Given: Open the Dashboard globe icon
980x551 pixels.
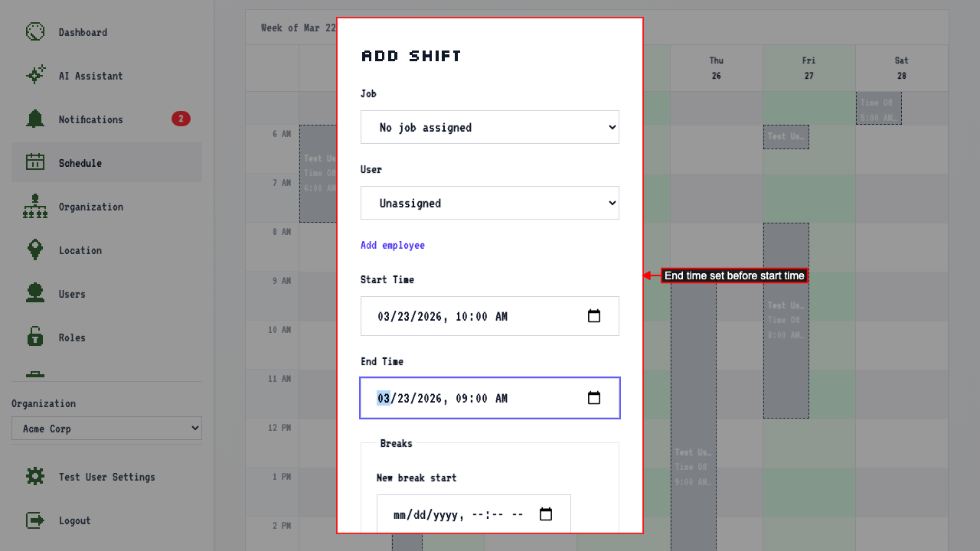Looking at the screenshot, I should click(35, 31).
